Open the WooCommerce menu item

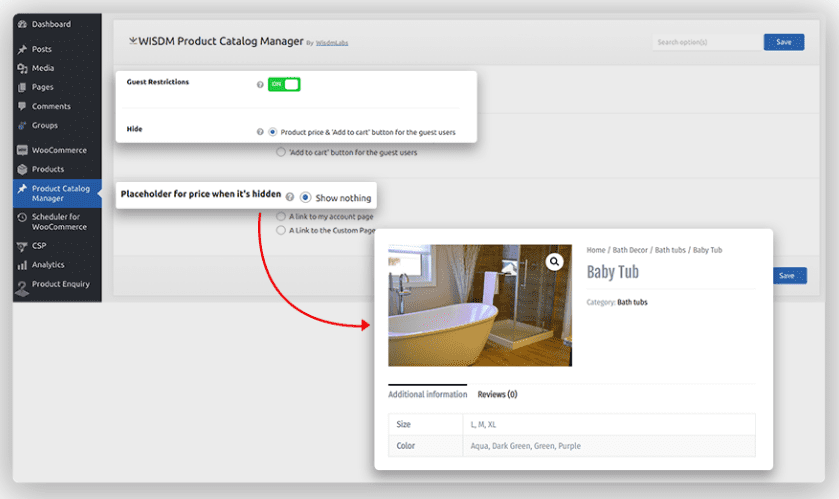(57, 150)
